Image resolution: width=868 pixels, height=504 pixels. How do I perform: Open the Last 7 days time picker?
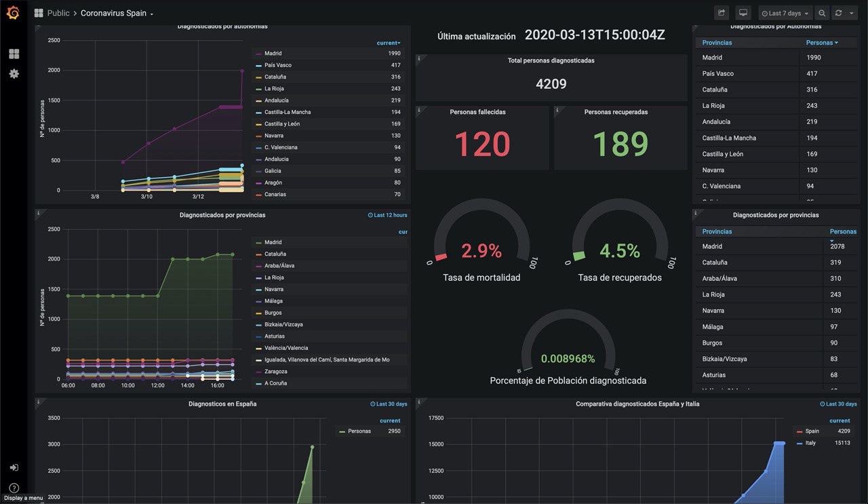coord(785,13)
